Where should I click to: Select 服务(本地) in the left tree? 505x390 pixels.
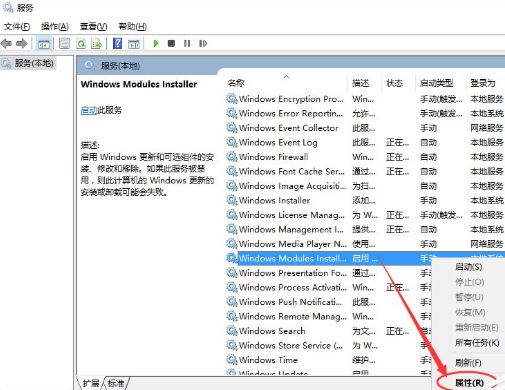pos(33,63)
